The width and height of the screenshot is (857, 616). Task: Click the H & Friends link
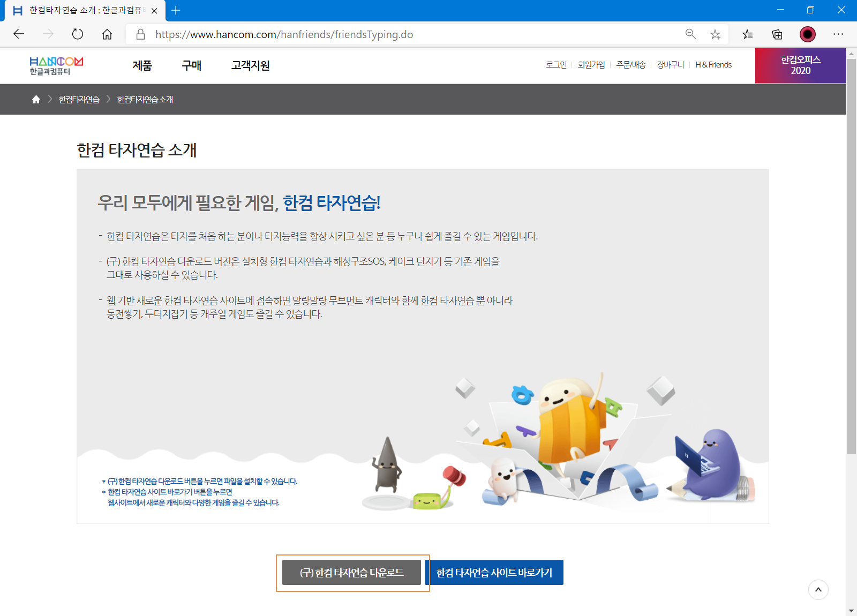[x=713, y=65]
